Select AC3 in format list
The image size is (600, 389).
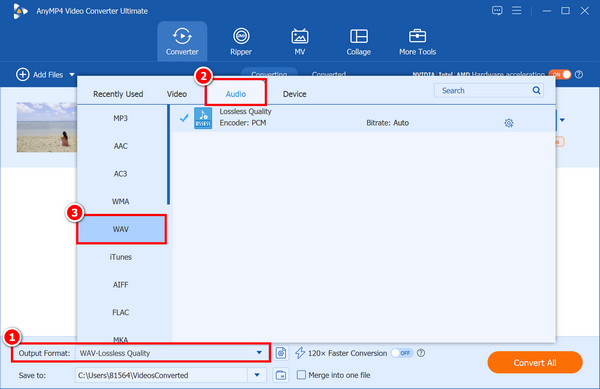pos(121,174)
